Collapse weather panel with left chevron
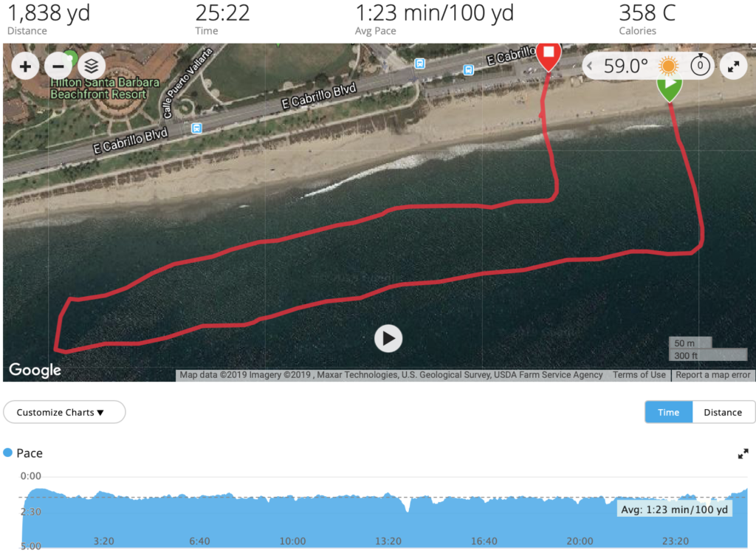 590,66
